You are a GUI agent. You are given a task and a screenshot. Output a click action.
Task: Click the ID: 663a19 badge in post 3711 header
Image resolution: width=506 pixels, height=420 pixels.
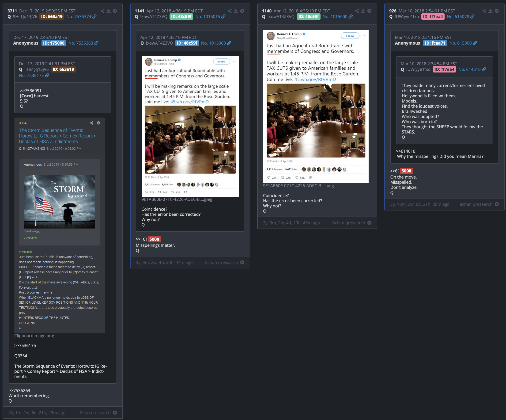click(x=52, y=17)
